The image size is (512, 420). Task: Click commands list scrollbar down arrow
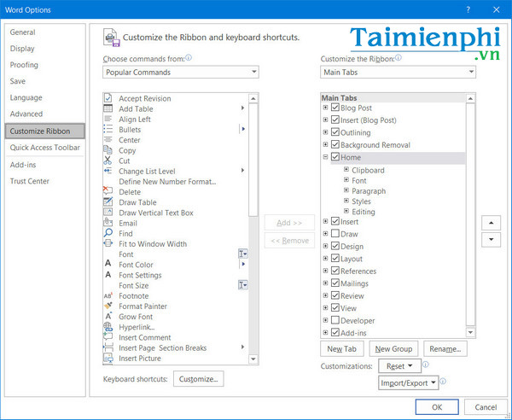pyautogui.click(x=253, y=359)
